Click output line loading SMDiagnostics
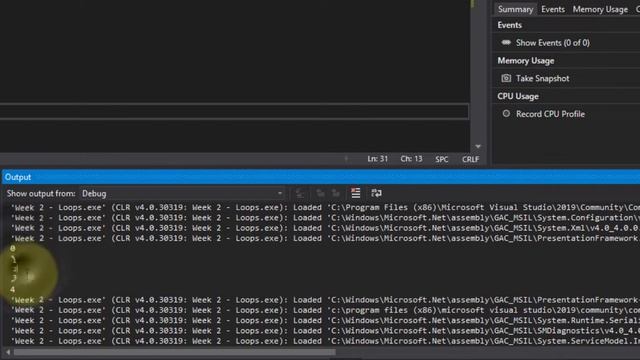Image resolution: width=640 pixels, height=360 pixels. 325,331
